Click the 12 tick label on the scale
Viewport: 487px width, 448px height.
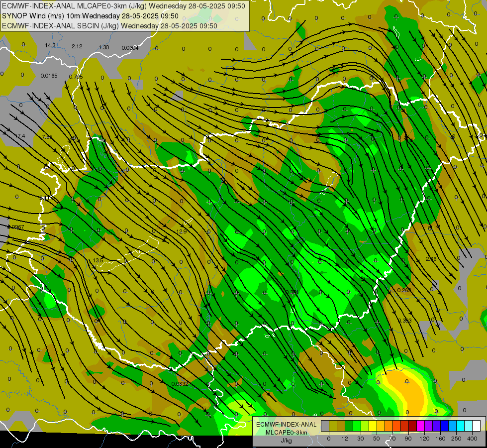point(345,439)
